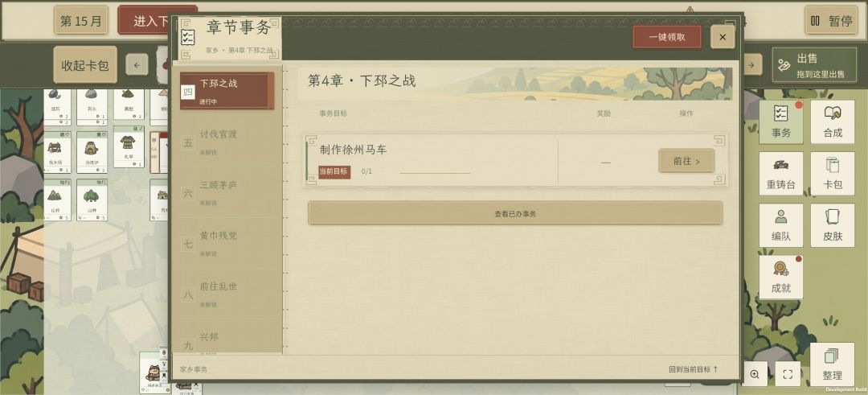Viewport: 868px width, 395px height.
Task: Click the 家乡事务 footer label
Action: pos(193,369)
